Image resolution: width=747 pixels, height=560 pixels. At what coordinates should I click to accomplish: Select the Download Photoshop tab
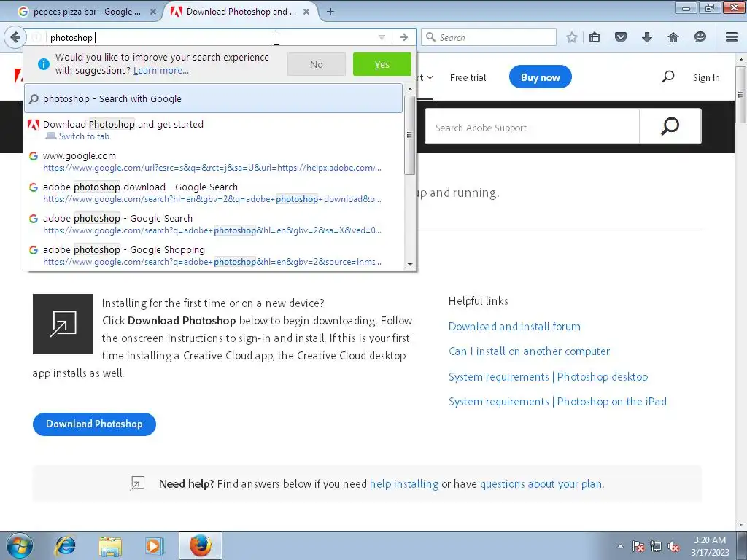coord(239,12)
